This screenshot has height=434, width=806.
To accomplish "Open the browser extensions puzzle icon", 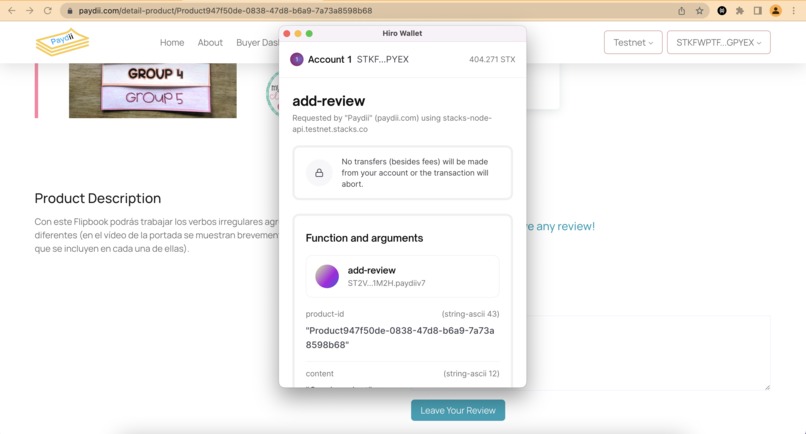I will click(740, 11).
